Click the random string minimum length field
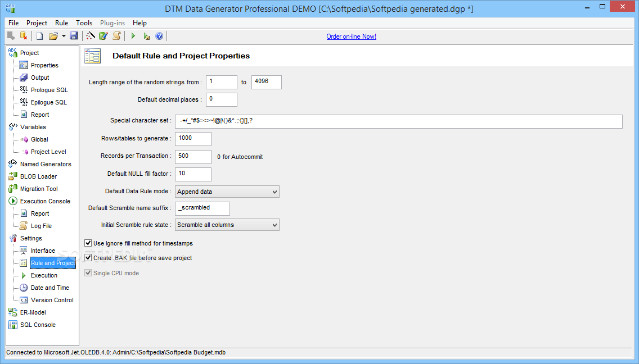639x364 pixels. tap(221, 82)
